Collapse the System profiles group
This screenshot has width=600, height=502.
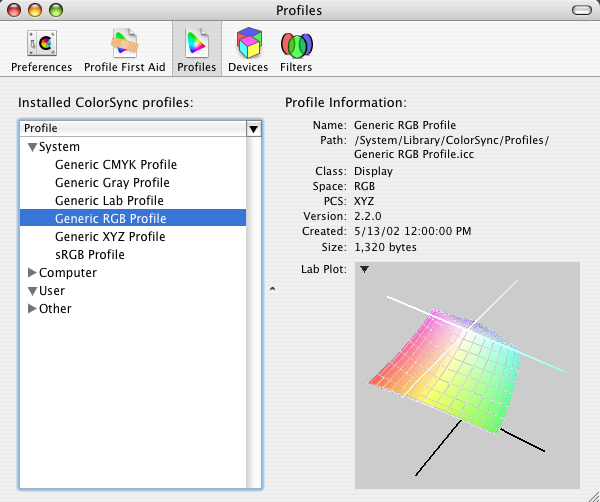33,147
